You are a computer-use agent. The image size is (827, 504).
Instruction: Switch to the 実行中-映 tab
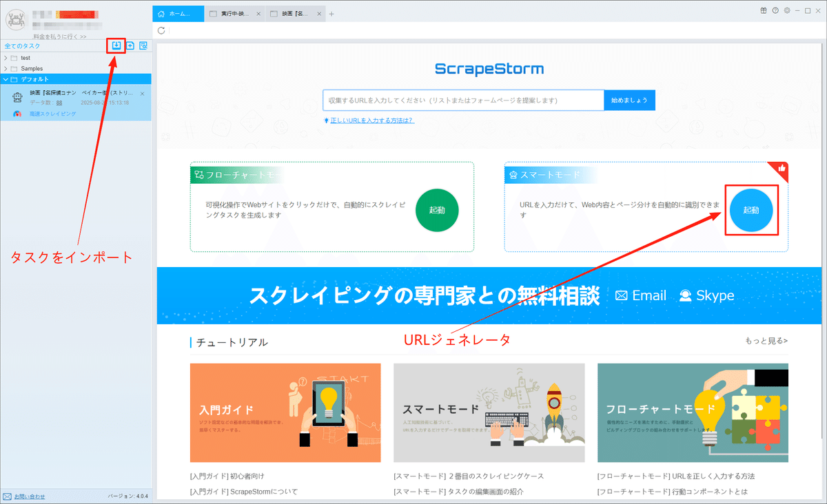235,14
